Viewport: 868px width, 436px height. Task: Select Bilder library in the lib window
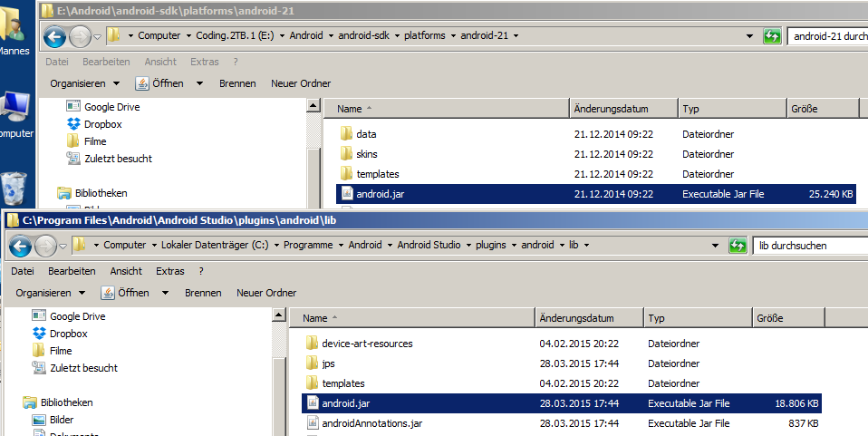53,420
